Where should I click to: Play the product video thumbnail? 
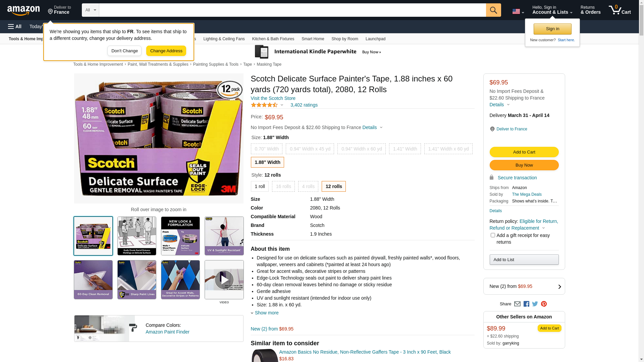pyautogui.click(x=224, y=280)
